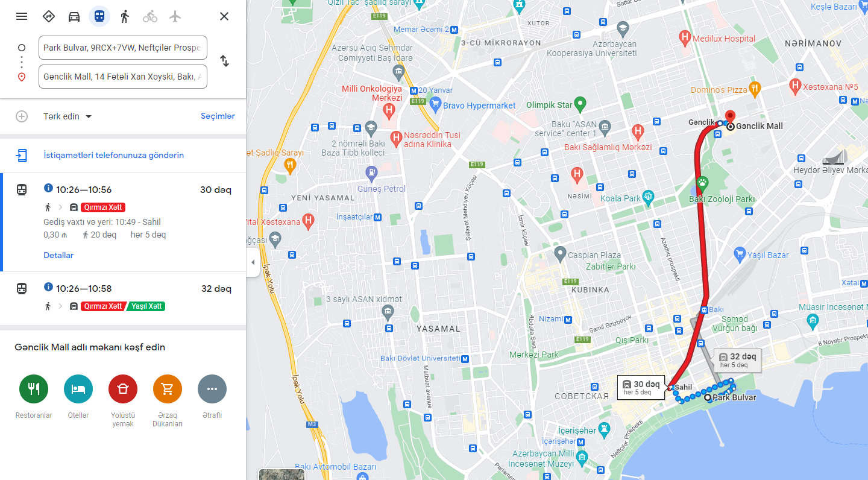Choose the cycling travel mode
This screenshot has height=480, width=868.
pos(150,16)
